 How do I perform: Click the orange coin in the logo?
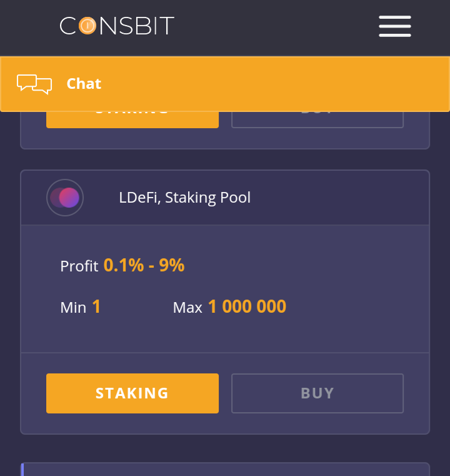point(87,26)
